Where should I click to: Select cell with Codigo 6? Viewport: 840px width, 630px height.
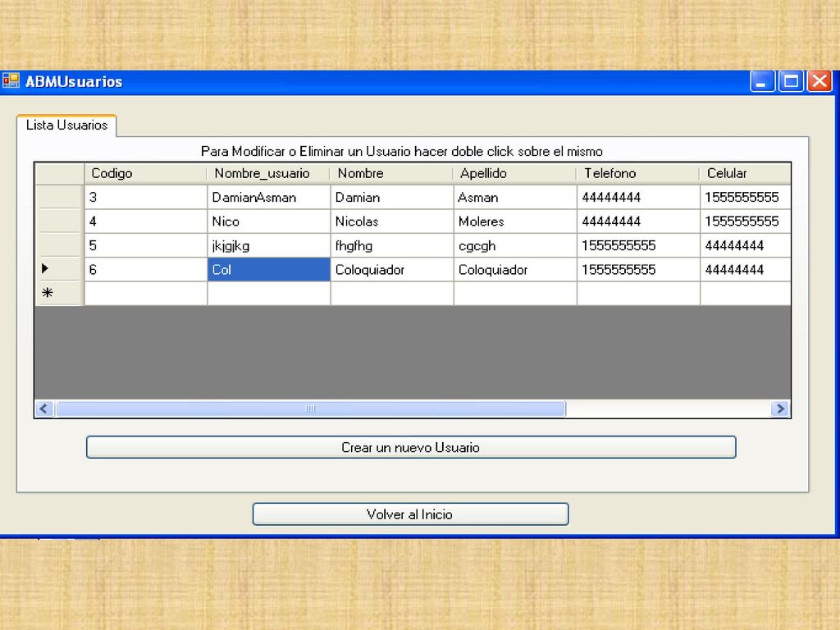(146, 269)
